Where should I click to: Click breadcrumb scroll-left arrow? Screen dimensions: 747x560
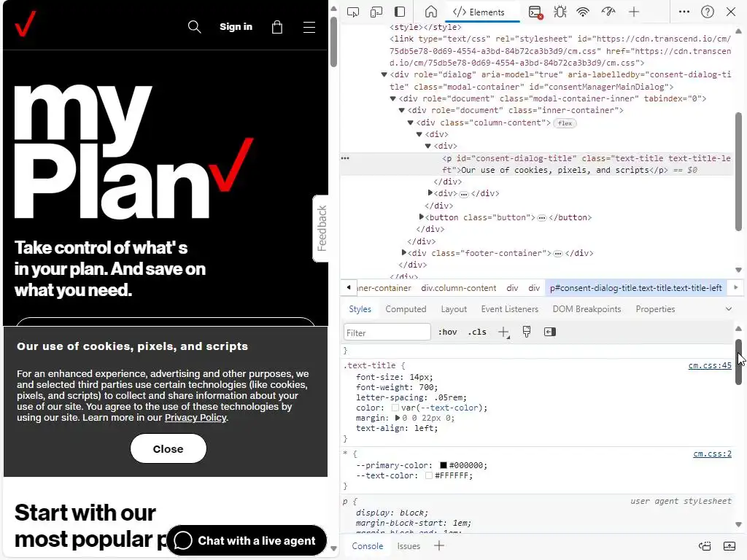349,287
